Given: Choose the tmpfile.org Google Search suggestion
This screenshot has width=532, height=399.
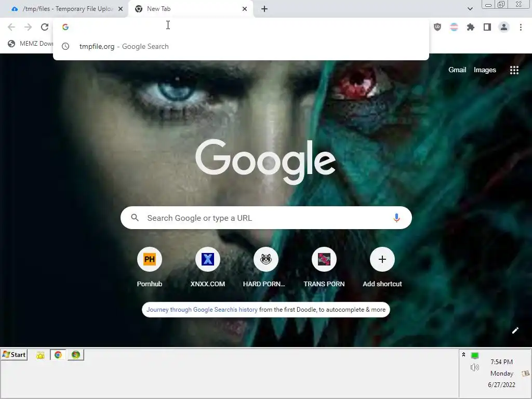Looking at the screenshot, I should [x=241, y=46].
